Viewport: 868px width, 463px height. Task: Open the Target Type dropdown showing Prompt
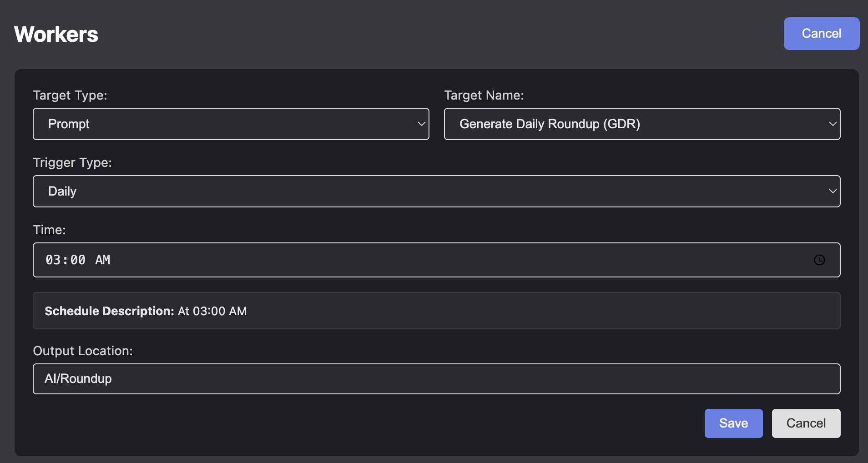click(231, 124)
